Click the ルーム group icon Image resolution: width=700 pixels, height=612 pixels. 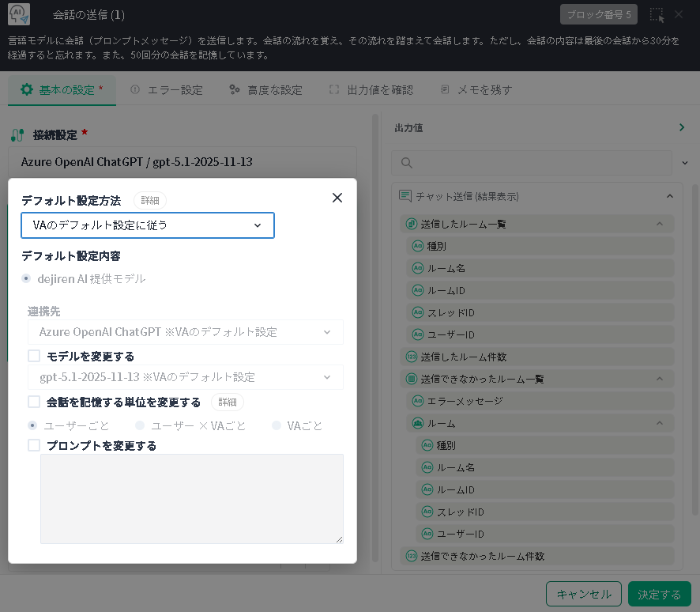coord(417,423)
